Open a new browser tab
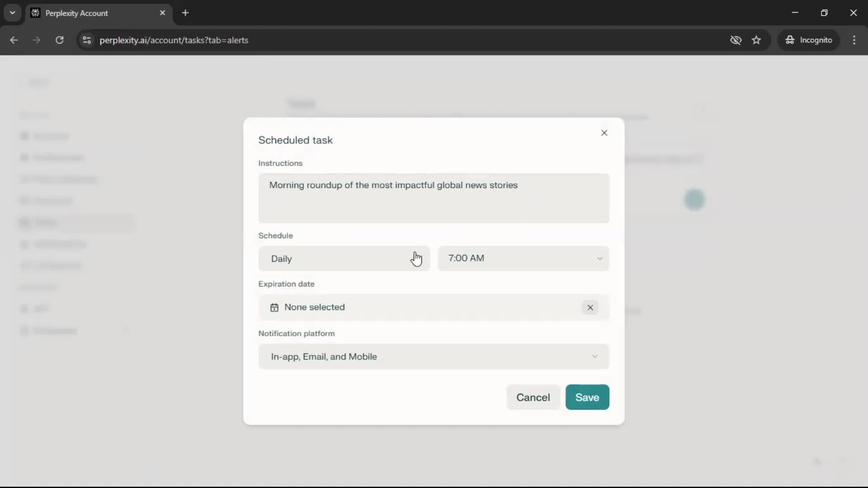The image size is (868, 488). click(185, 13)
